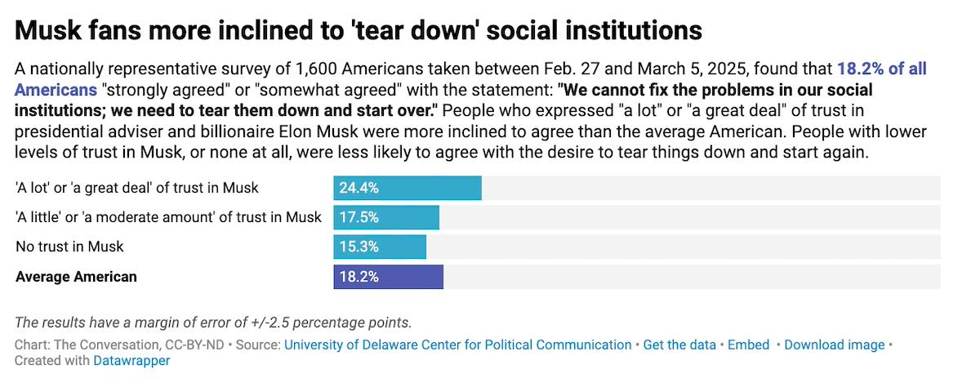Image resolution: width=980 pixels, height=387 pixels.
Task: Open the Datawrapper link in footer
Action: [131, 360]
